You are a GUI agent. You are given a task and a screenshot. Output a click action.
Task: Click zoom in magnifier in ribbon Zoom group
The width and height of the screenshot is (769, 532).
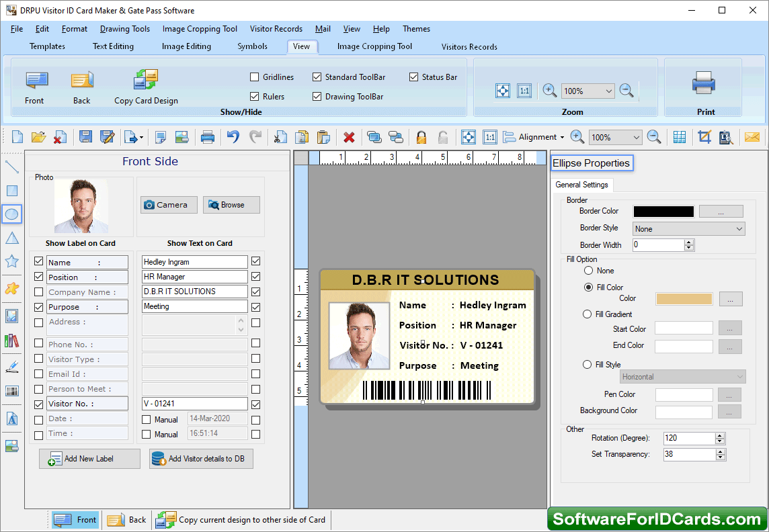click(x=549, y=91)
